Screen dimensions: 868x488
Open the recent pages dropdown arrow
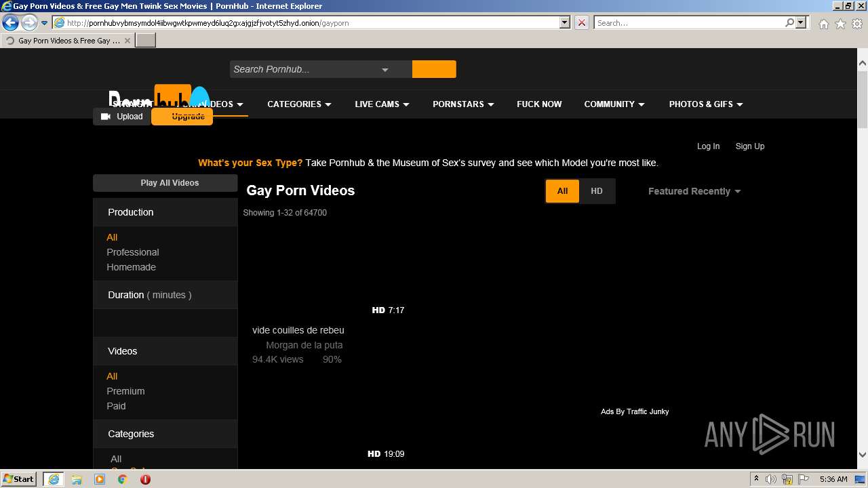(x=44, y=23)
